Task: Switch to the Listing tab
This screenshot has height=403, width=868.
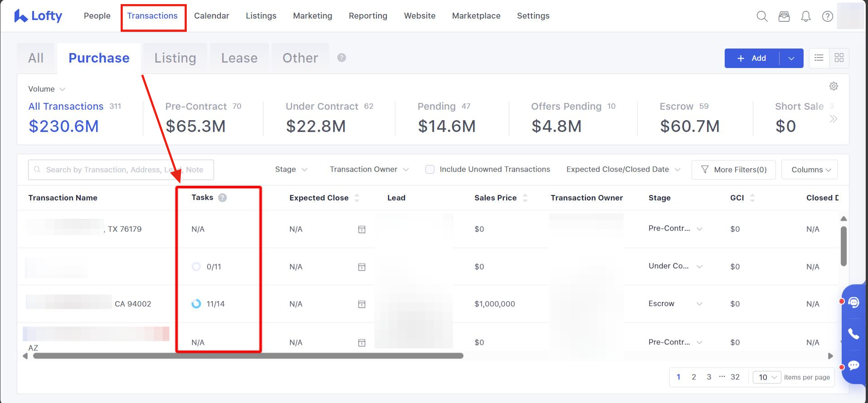Action: coord(175,58)
